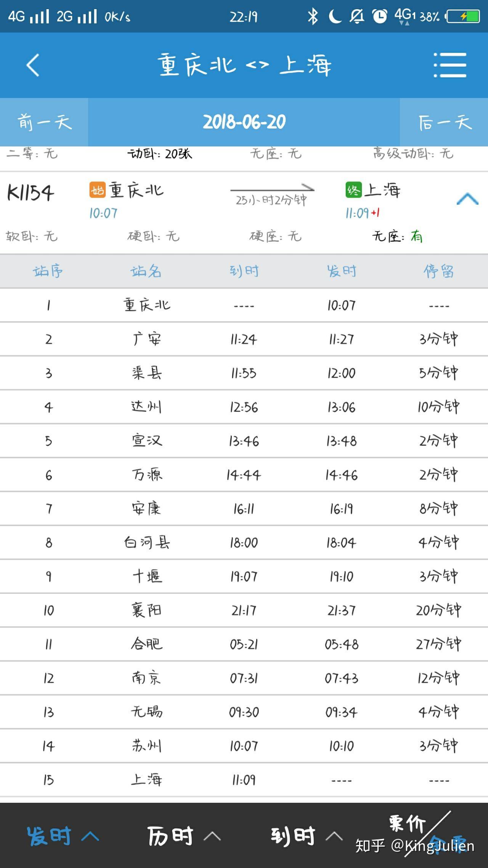Sort by departure time 发时

(x=63, y=836)
